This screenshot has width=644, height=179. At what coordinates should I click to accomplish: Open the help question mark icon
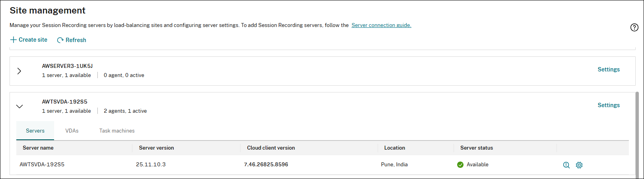pos(634,27)
